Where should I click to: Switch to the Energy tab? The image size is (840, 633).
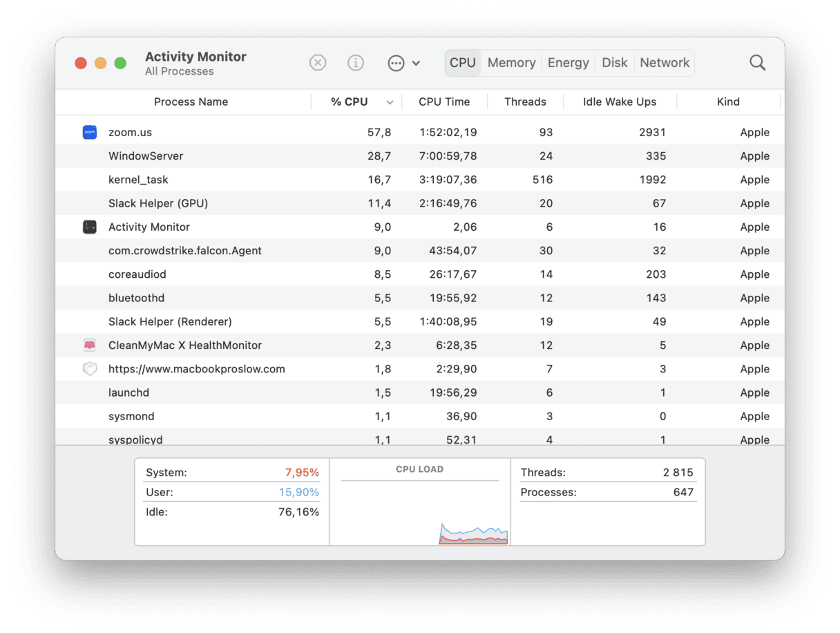568,62
